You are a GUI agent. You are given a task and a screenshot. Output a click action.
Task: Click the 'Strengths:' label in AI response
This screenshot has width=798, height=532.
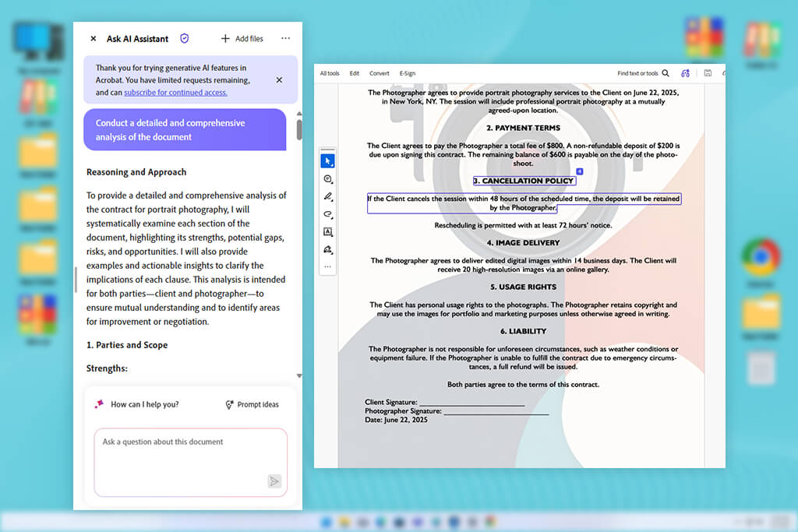pos(107,368)
